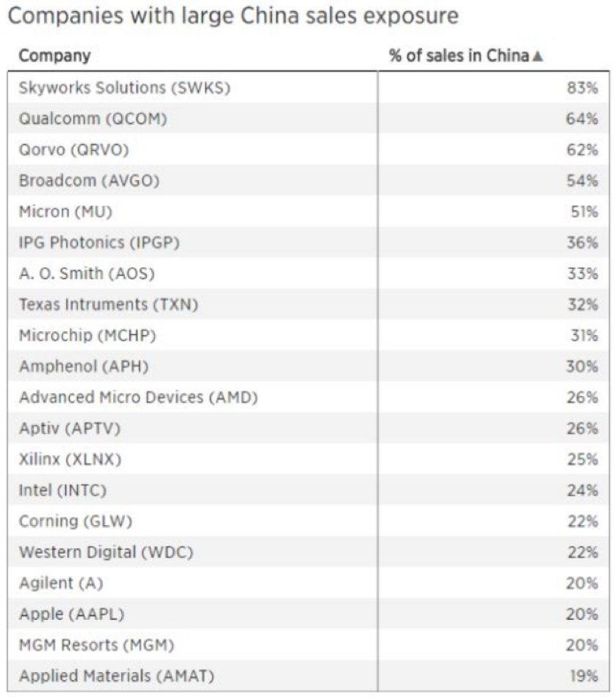The height and width of the screenshot is (697, 616).
Task: Click the Qualcomm (QCOM) company name
Action: (93, 118)
